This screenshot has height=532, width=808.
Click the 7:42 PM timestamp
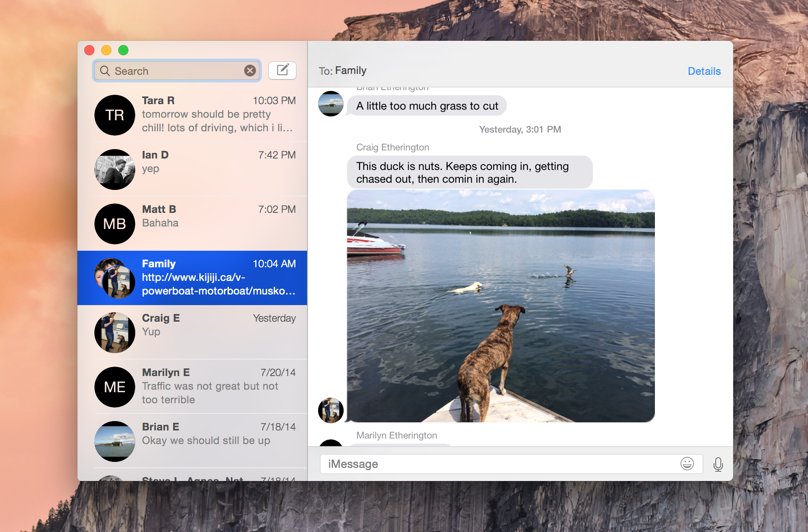[277, 155]
